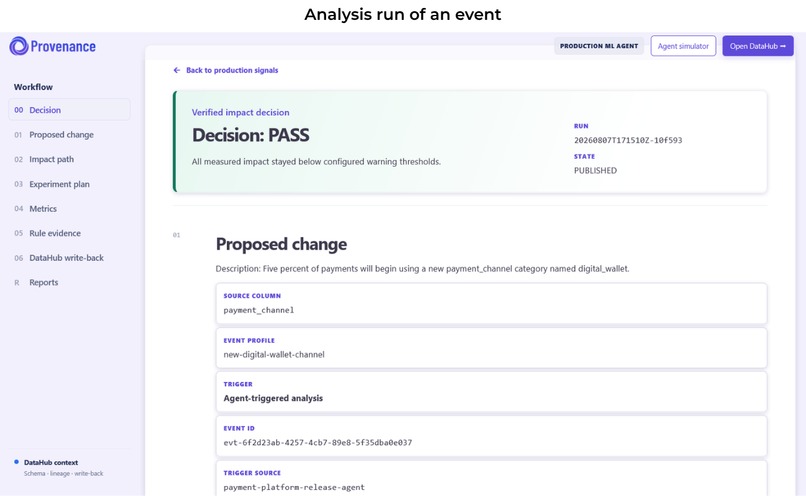Click the Agent simulator button
Viewport: 806px width, 496px height.
click(683, 46)
